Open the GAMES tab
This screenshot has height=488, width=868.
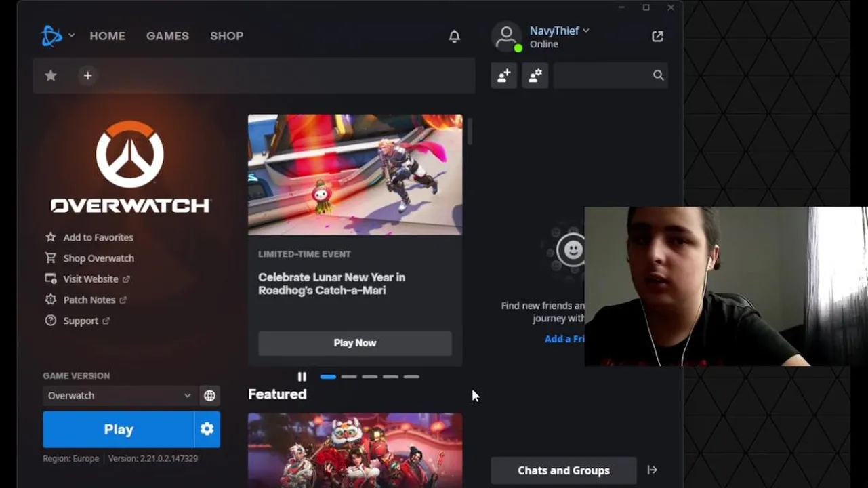tap(167, 36)
